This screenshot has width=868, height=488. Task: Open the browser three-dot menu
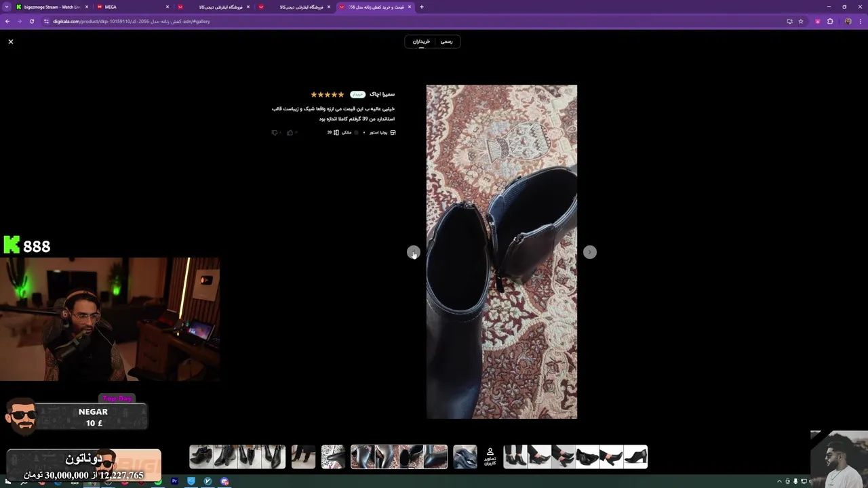click(860, 21)
